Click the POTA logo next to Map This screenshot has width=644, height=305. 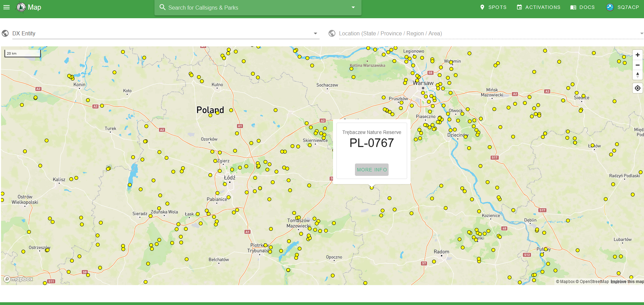click(21, 7)
